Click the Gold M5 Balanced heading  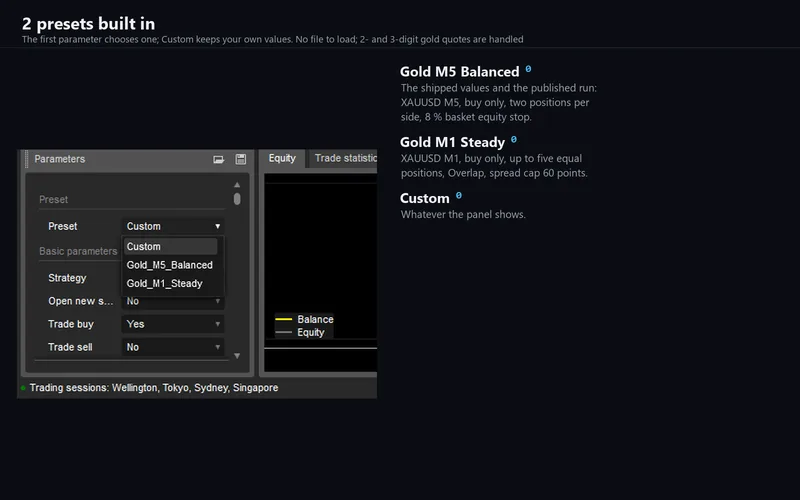coord(460,71)
